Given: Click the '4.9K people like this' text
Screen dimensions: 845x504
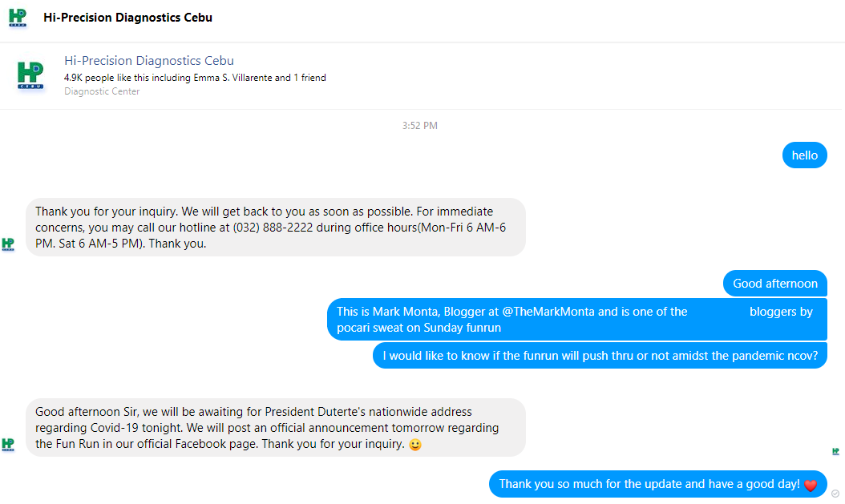Looking at the screenshot, I should pyautogui.click(x=195, y=78).
